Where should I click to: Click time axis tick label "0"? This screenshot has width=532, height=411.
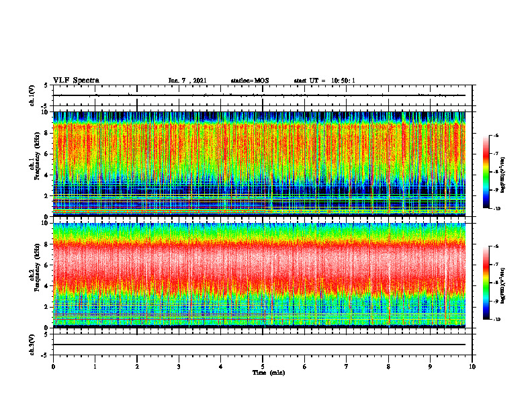click(53, 367)
